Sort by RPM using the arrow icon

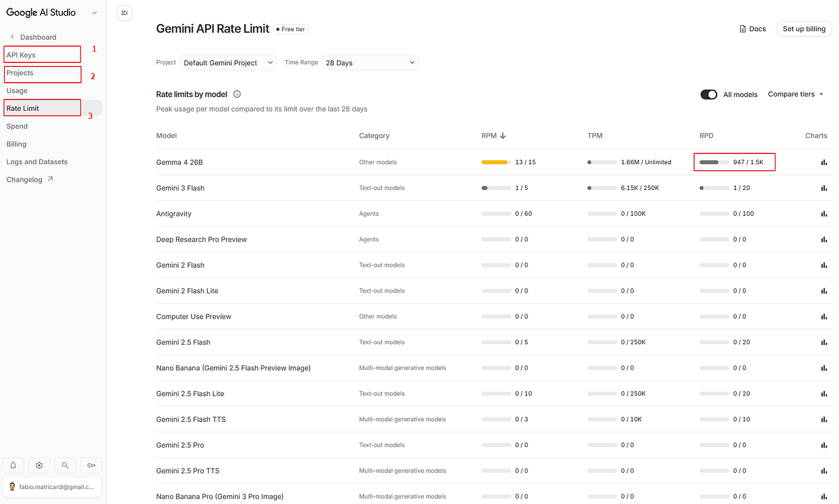[x=503, y=136]
